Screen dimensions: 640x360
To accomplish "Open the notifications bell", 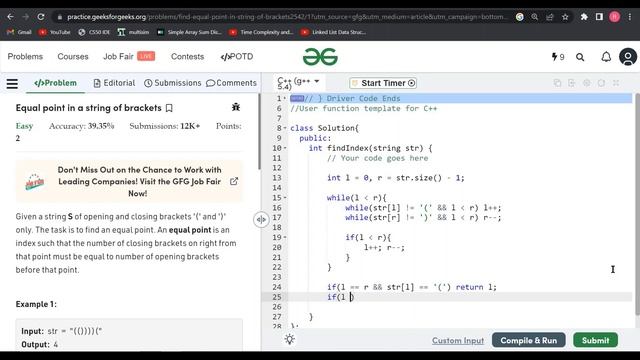I will point(606,57).
